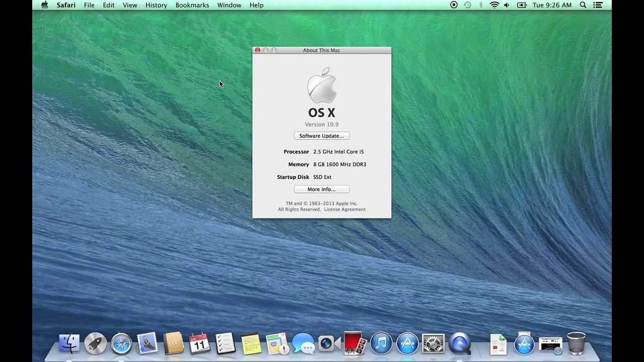644x362 pixels.
Task: Open yellow Notes icon in Dock
Action: tap(251, 344)
